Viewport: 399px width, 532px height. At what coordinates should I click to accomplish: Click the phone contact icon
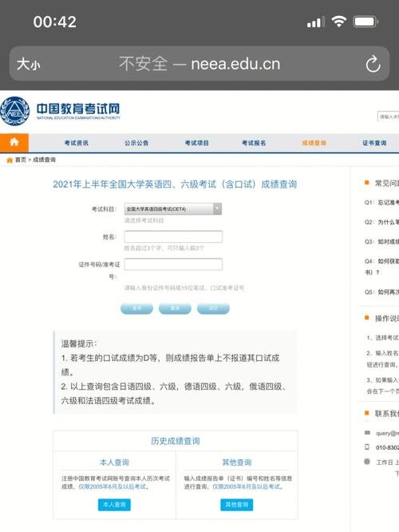tap(367, 447)
